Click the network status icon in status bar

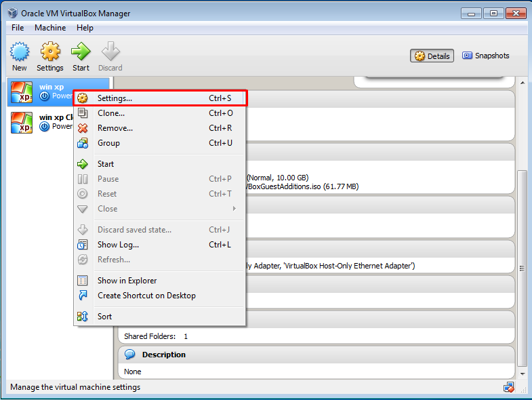(x=508, y=387)
